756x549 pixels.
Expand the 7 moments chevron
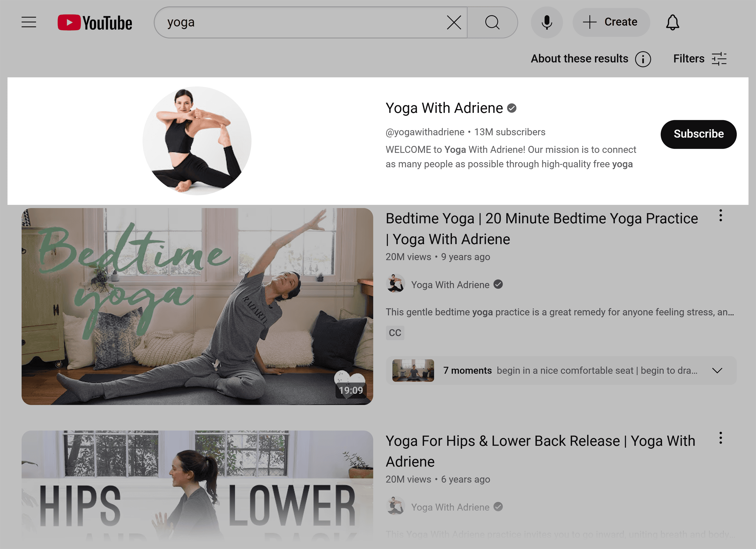(x=717, y=370)
